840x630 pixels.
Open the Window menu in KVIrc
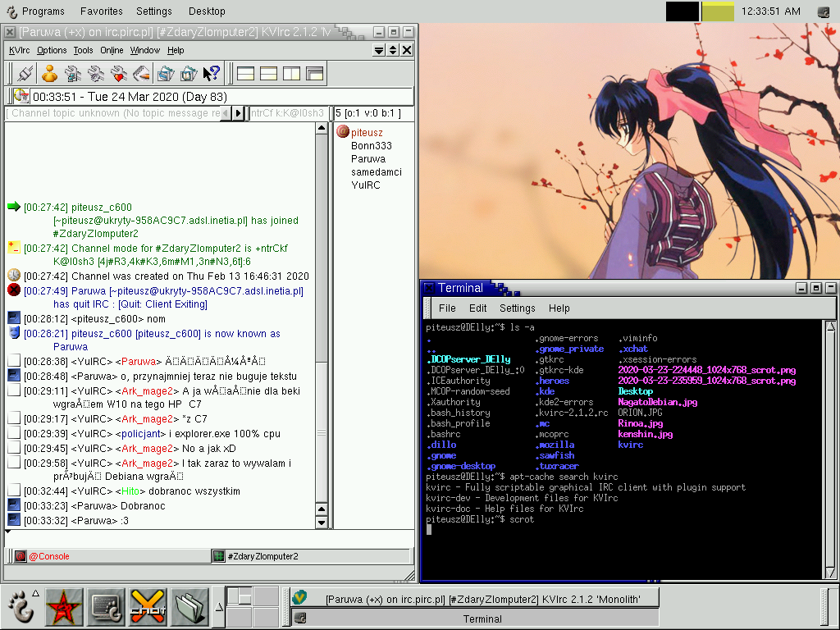[x=144, y=50]
